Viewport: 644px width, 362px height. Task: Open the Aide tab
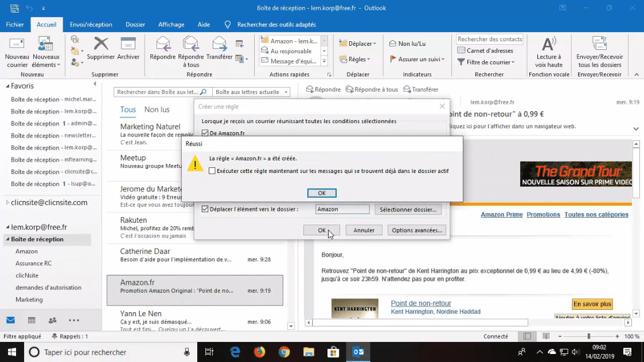tap(204, 25)
